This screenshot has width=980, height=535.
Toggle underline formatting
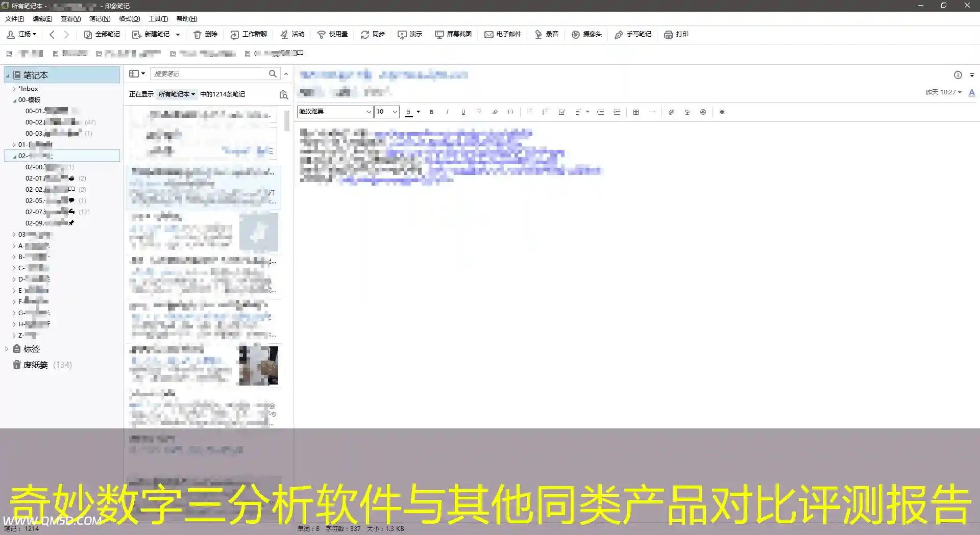coord(463,112)
